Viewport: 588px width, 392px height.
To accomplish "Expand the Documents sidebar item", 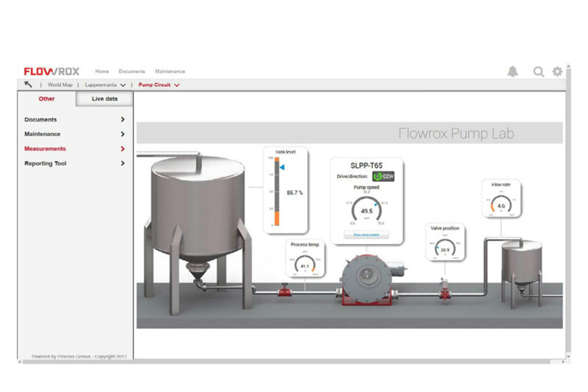I will [x=75, y=120].
